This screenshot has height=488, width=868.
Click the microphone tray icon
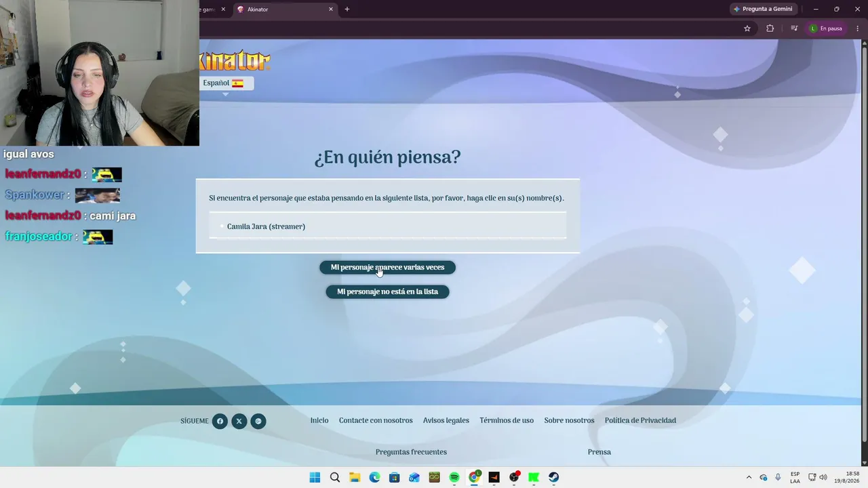(x=778, y=477)
